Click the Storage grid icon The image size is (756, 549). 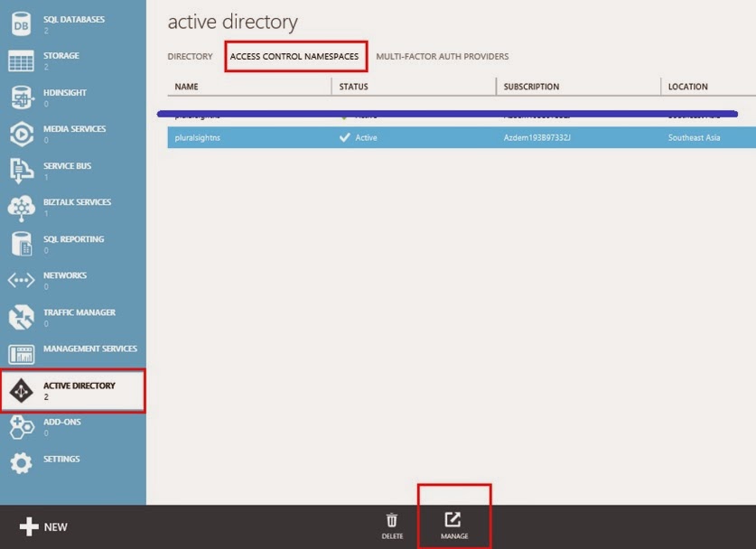[21, 61]
